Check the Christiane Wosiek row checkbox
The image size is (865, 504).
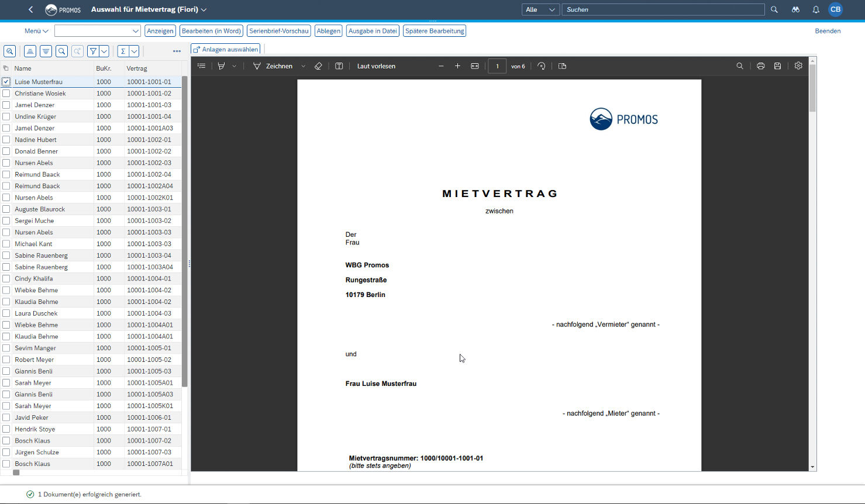(6, 94)
